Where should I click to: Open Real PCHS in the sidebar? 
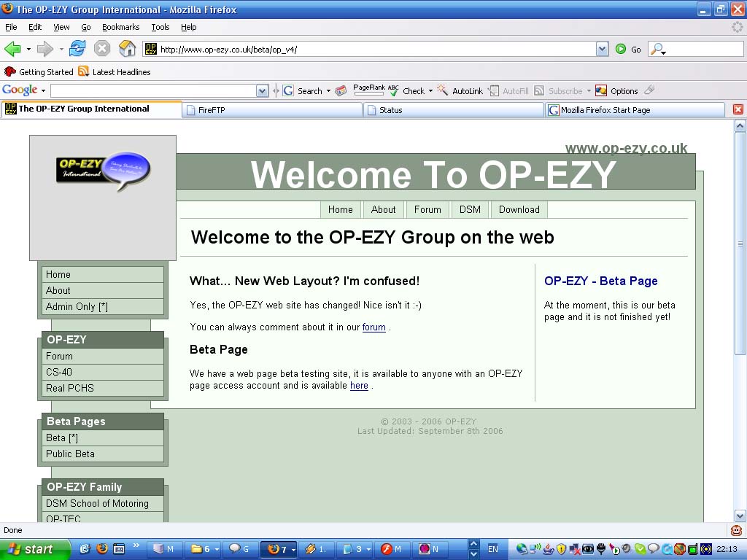103,388
